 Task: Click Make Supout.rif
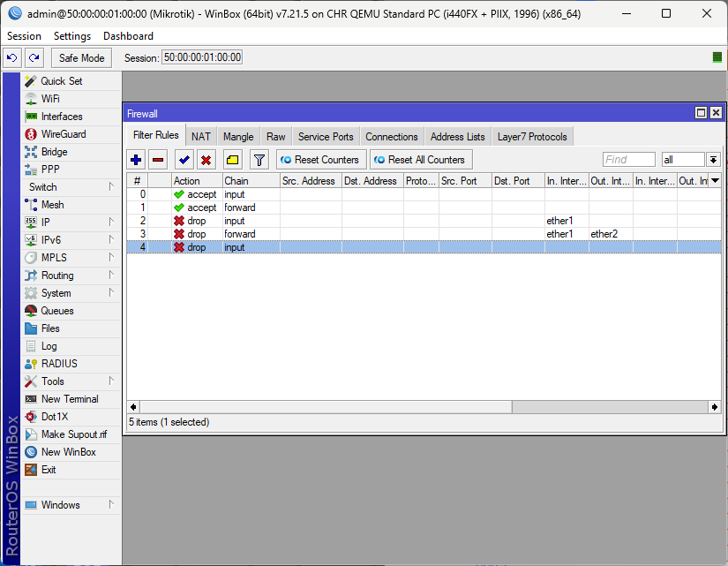71,434
